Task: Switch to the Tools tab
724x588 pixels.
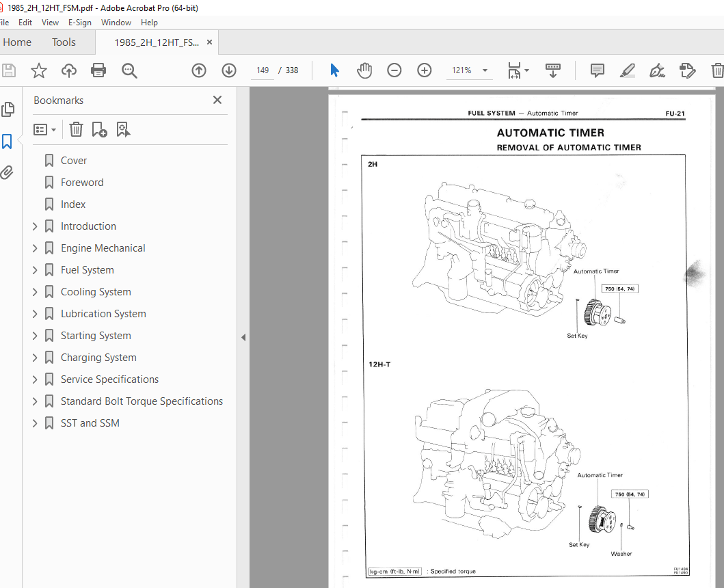Action: (64, 42)
